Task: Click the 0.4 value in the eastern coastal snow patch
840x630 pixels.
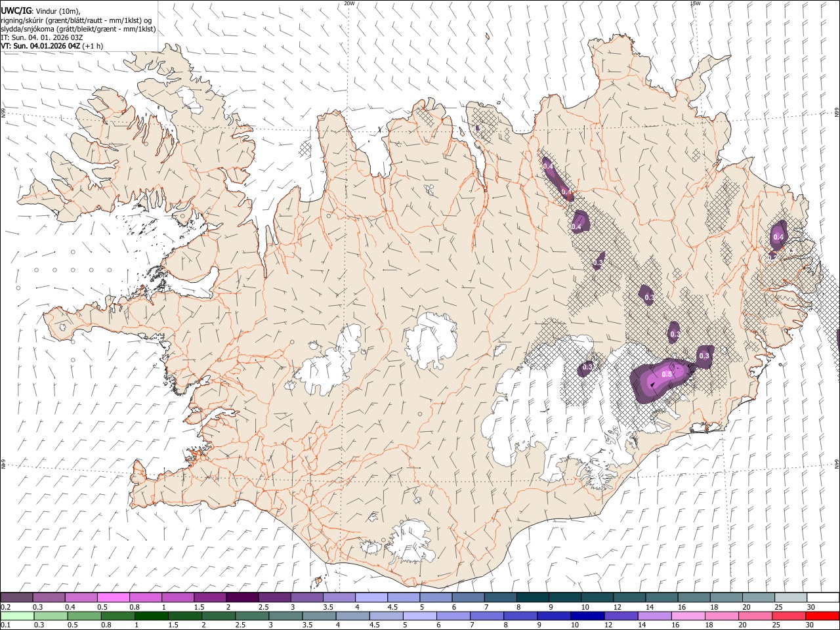Action: point(778,237)
